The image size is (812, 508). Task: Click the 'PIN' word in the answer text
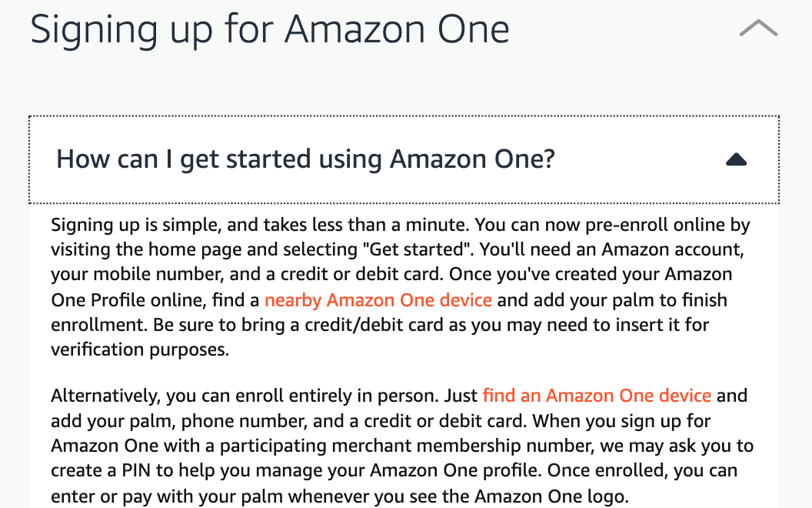136,471
